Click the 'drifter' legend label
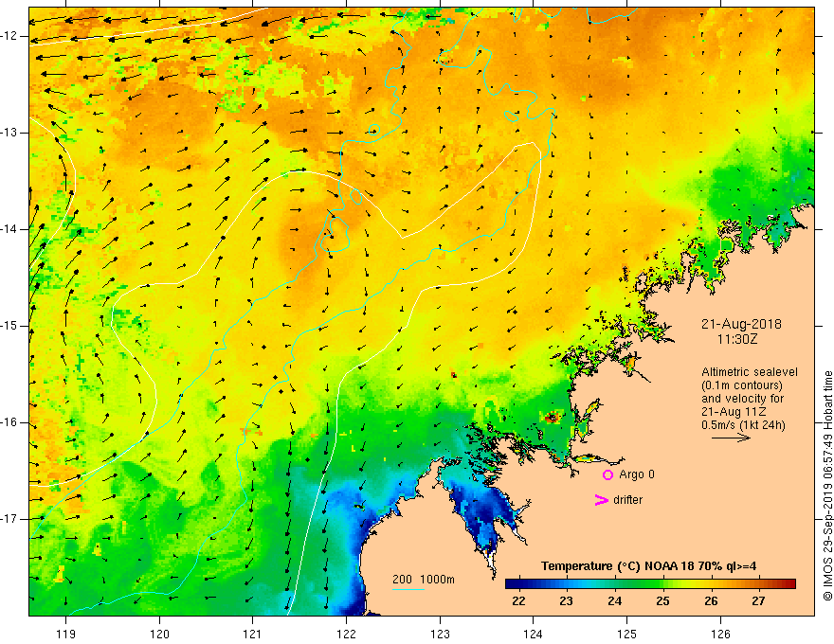 click(627, 500)
